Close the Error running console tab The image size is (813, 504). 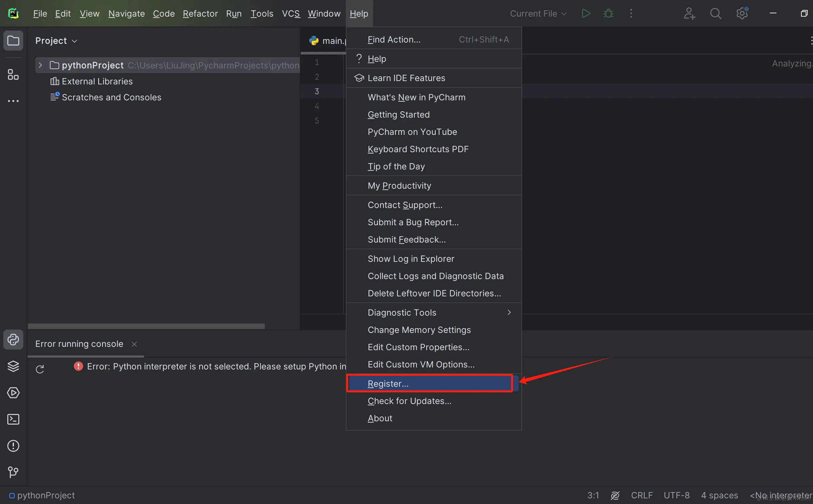click(134, 344)
